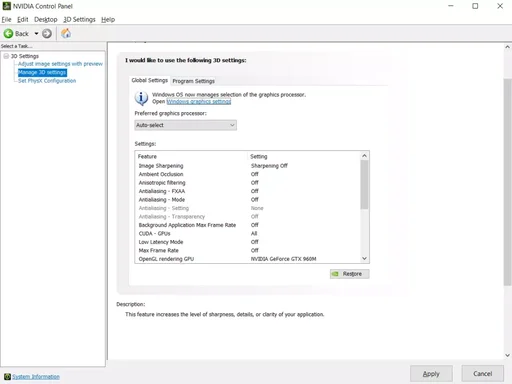Select the Antialiasing - Mode row
Viewport: 512px width, 384px height.
(248, 200)
